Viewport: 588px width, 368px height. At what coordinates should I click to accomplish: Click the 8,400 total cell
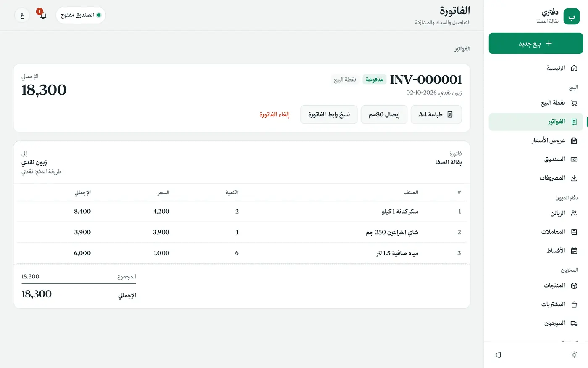pos(82,212)
